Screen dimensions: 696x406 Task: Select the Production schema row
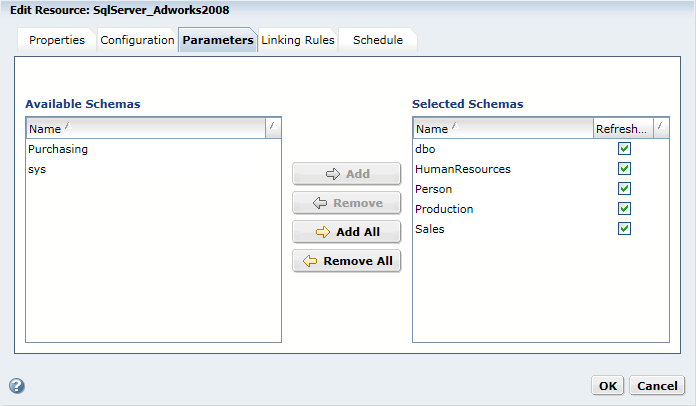click(x=445, y=209)
